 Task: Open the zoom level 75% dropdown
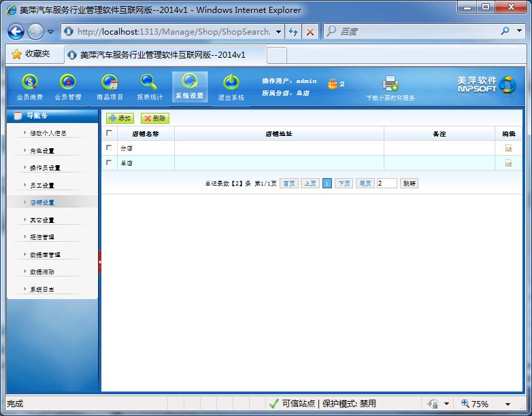pyautogui.click(x=507, y=404)
